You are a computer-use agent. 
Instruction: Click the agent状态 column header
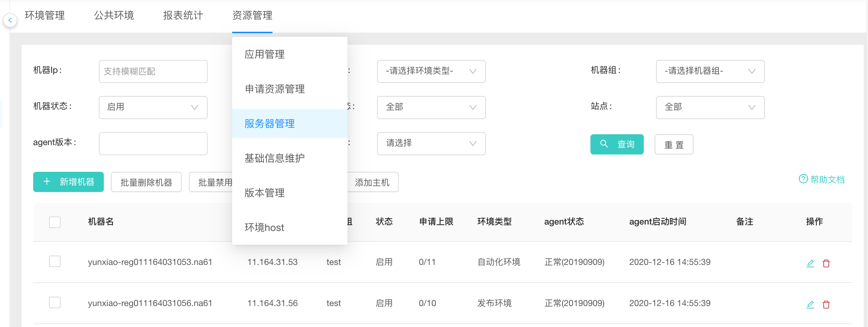(564, 222)
